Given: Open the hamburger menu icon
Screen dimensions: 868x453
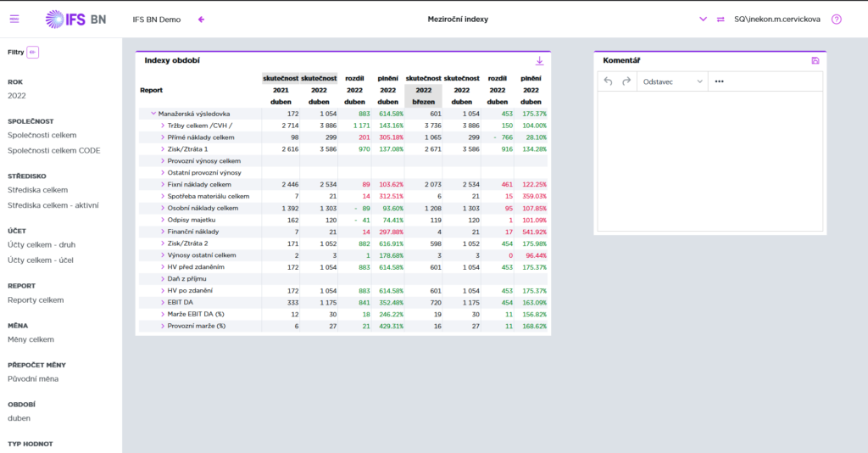Looking at the screenshot, I should coord(14,19).
